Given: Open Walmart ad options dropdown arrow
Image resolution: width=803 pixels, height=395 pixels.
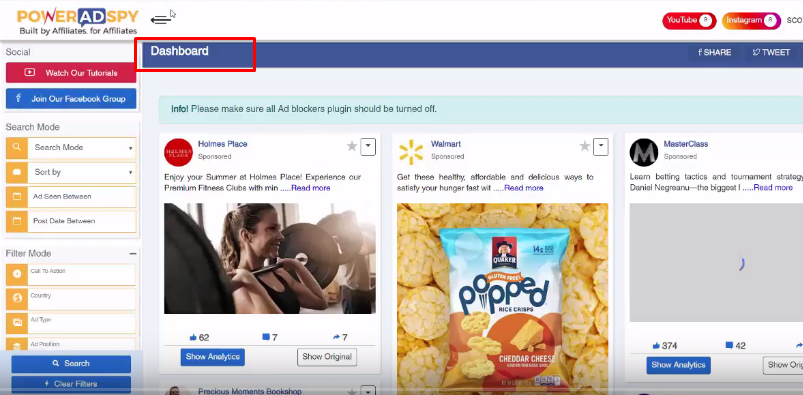Looking at the screenshot, I should [x=601, y=147].
